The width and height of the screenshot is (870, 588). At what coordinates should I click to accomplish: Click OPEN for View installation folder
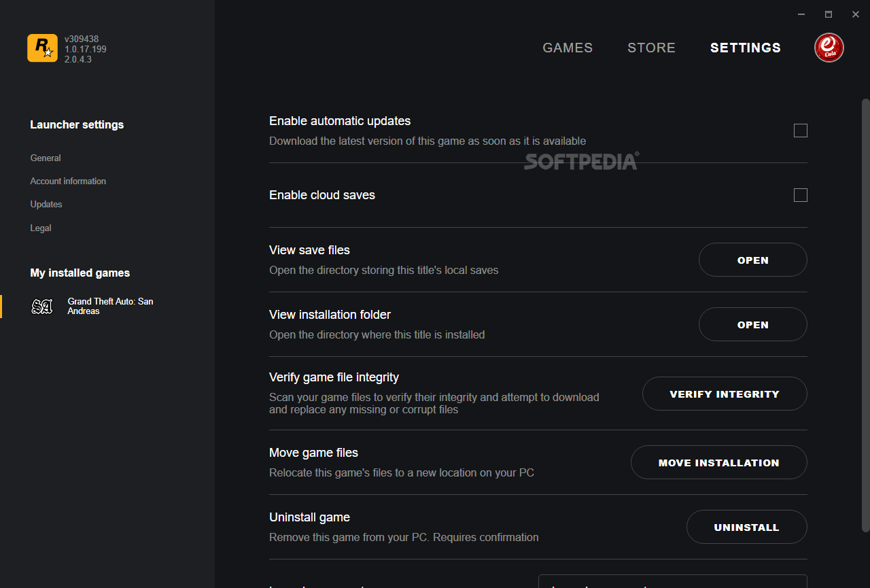pos(753,324)
